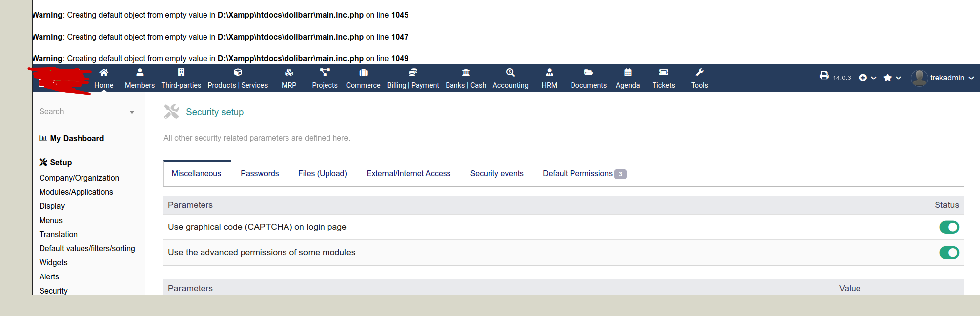
Task: Open the HRM module icon
Action: 549,72
